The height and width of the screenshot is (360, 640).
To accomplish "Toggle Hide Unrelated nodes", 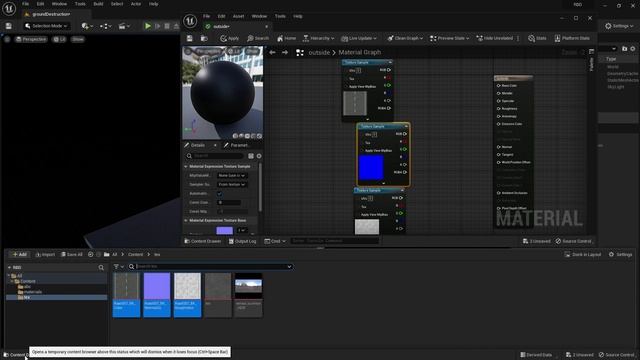I will click(495, 38).
